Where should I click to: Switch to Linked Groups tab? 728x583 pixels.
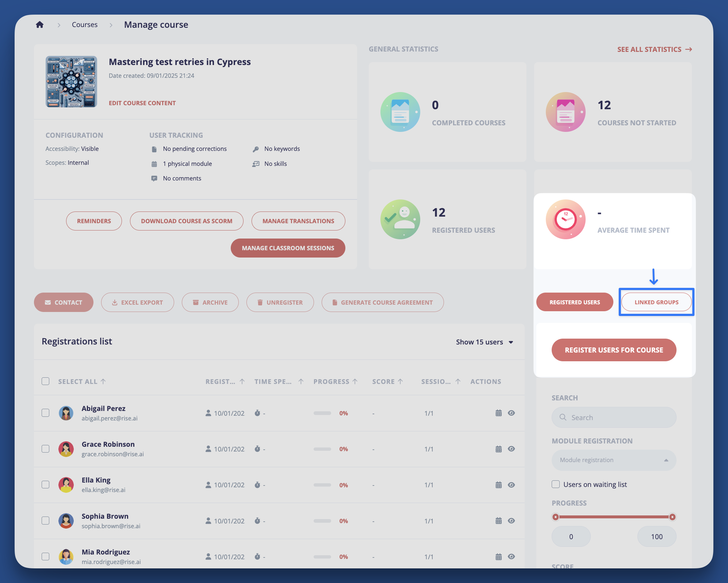pyautogui.click(x=656, y=302)
